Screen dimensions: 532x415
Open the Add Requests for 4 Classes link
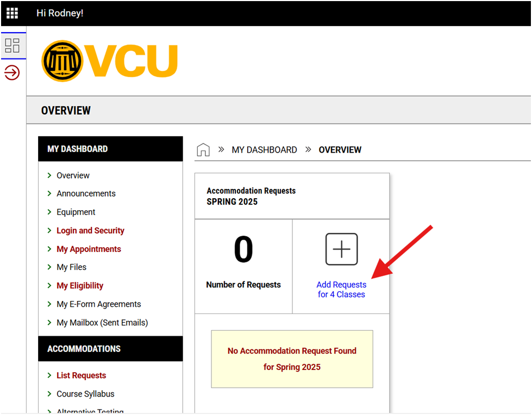point(341,289)
